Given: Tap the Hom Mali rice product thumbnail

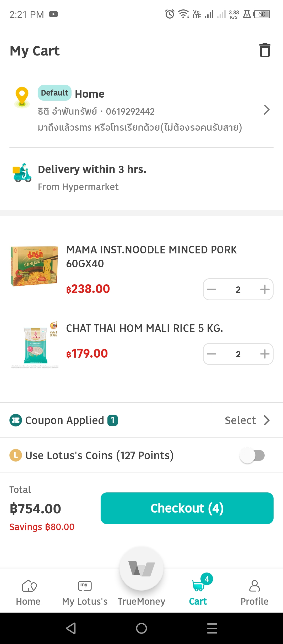Looking at the screenshot, I should click(x=35, y=344).
